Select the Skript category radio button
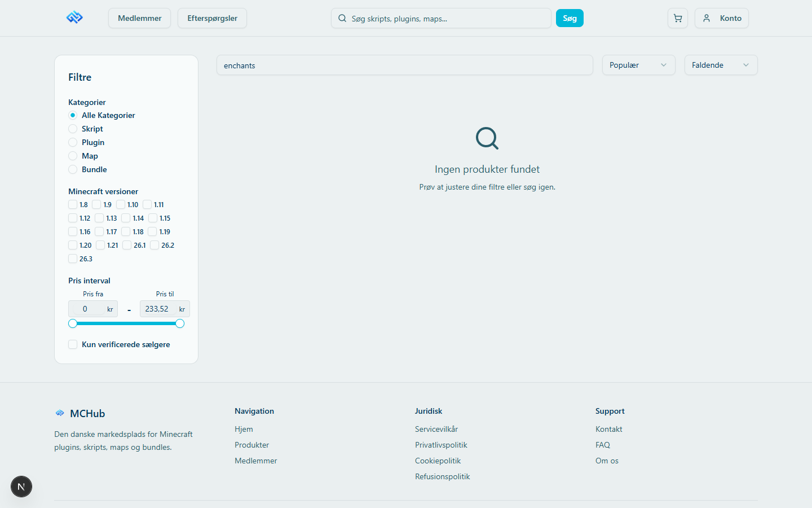Viewport: 812px width, 508px height. point(73,129)
